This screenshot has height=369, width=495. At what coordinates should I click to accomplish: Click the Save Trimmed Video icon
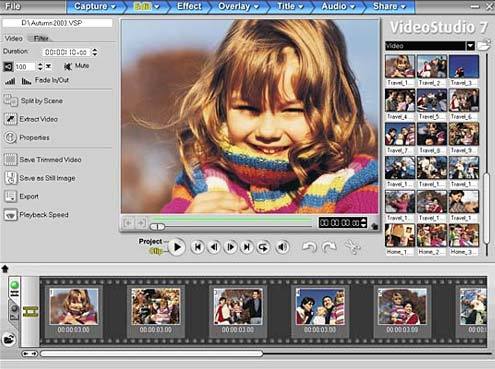10,160
